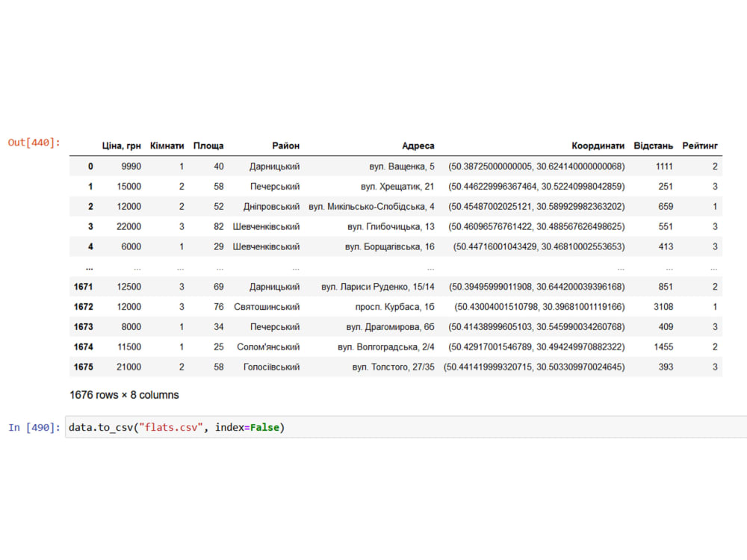This screenshot has width=747, height=560.
Task: Click the 'Площа' column header
Action: (x=208, y=146)
